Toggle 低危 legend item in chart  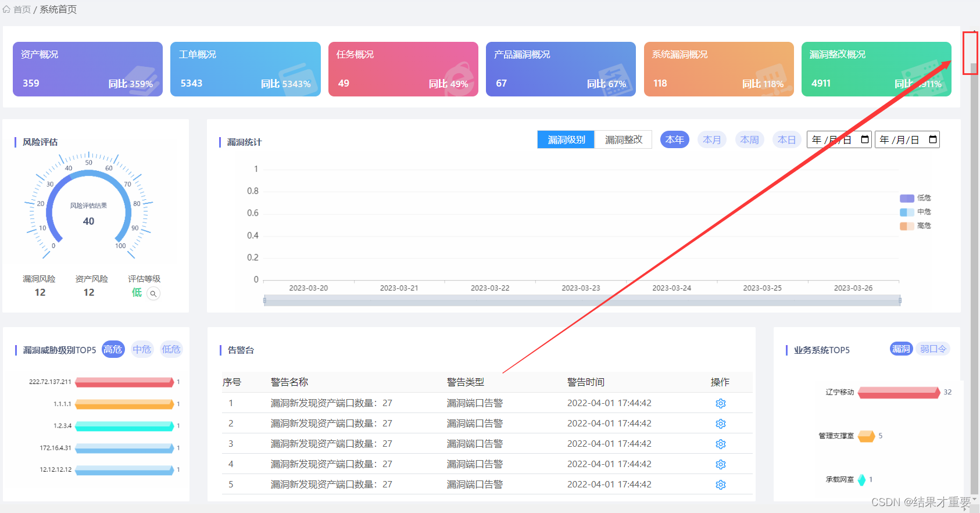tap(915, 198)
